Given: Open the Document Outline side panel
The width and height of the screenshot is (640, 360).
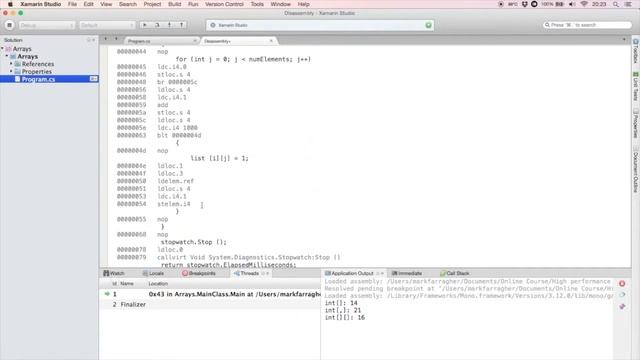Looking at the screenshot, I should pos(636,169).
